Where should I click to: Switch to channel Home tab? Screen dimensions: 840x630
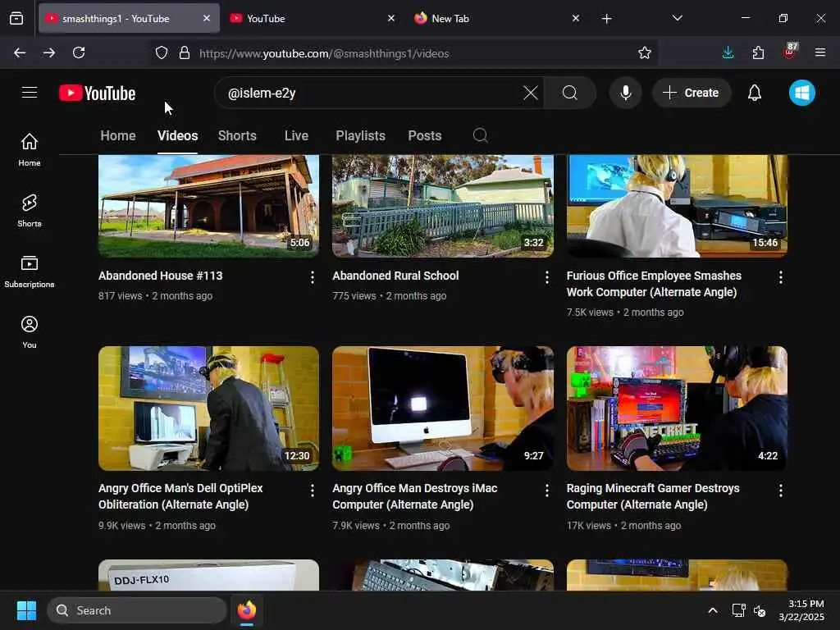click(118, 135)
